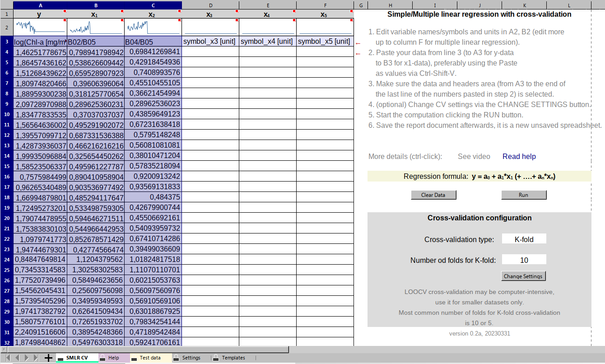Select the y sparkline cell in column A

[40, 27]
